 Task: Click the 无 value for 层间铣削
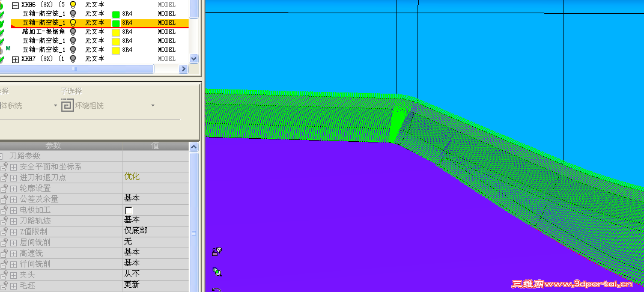tap(128, 242)
